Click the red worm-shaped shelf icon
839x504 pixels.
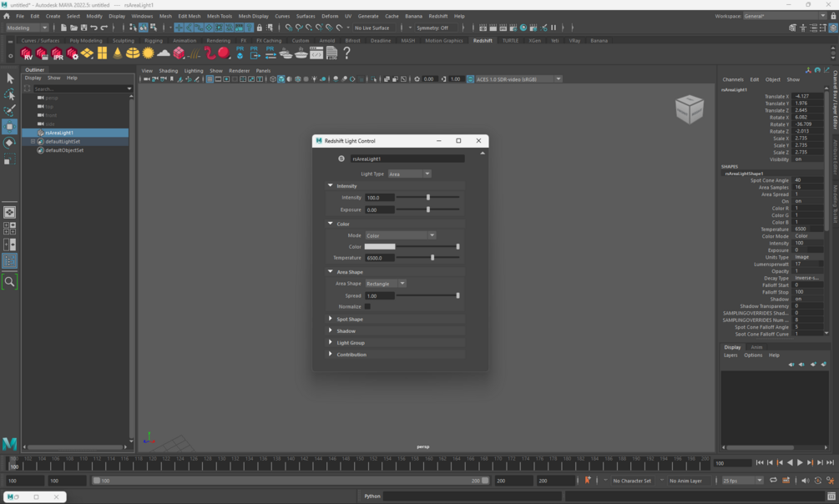(210, 53)
